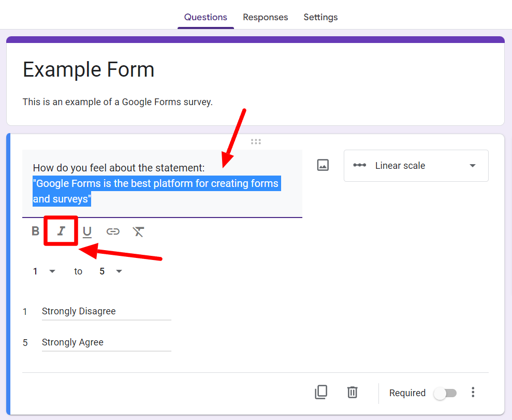The width and height of the screenshot is (512, 420).
Task: Remove formatting with the clear format icon
Action: point(138,231)
